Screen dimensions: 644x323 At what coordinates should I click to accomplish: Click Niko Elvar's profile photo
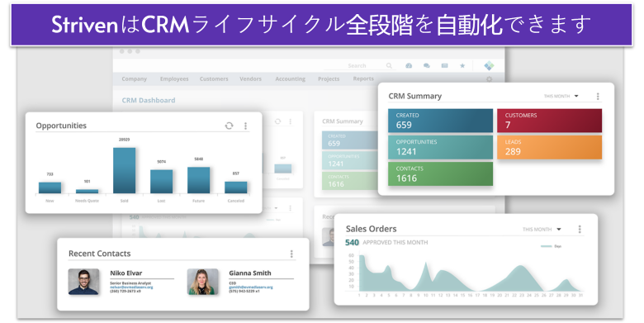click(83, 282)
